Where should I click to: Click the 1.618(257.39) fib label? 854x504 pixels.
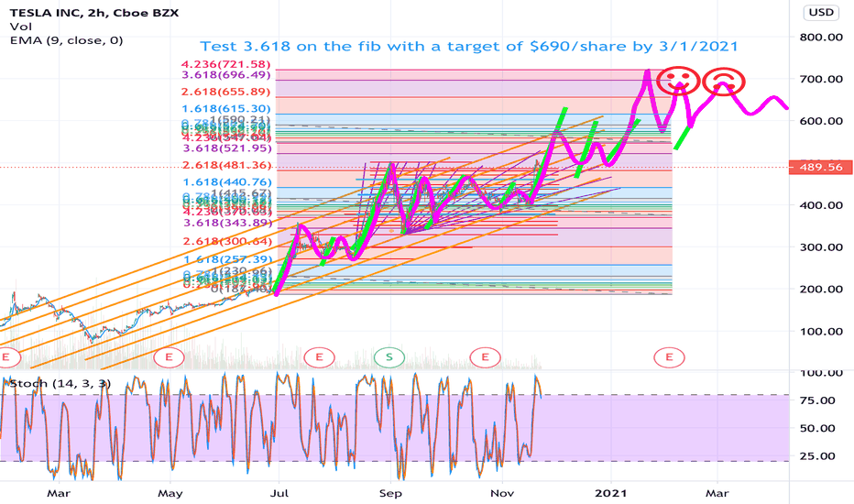227,260
